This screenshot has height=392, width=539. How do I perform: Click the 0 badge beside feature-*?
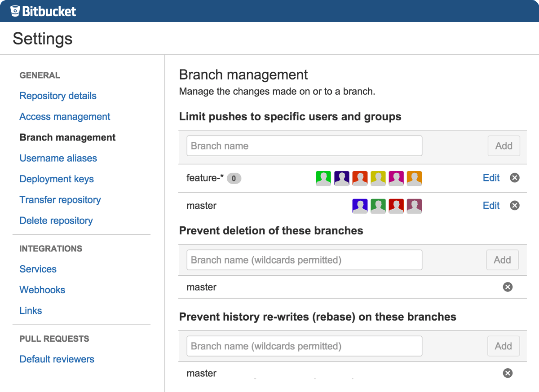click(234, 178)
